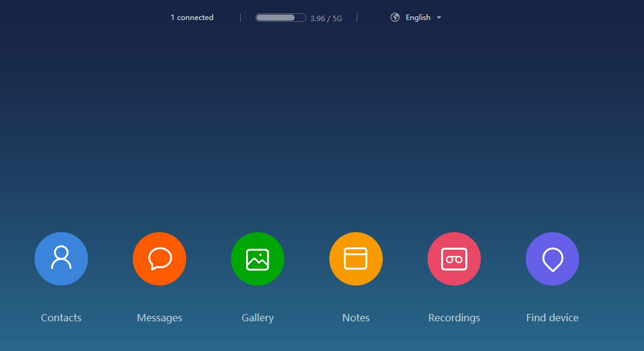Click the filled part of the storage bar
Screen dimensions: 644x351
click(275, 18)
